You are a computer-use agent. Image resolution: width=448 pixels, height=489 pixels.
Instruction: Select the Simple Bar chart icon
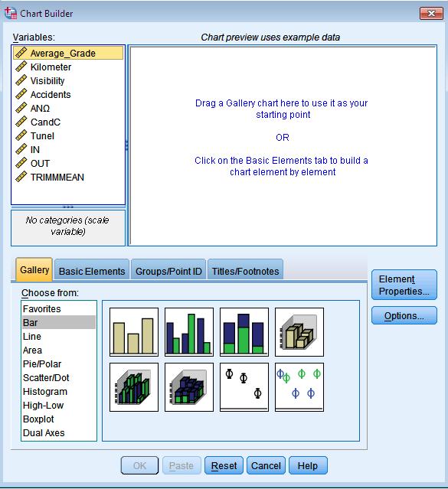click(x=134, y=332)
